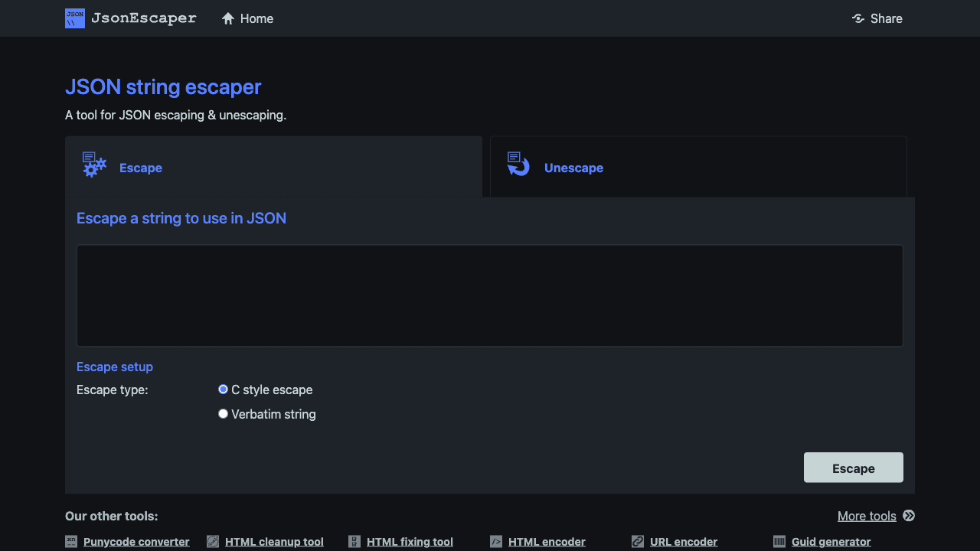Click the Home house icon
Image resolution: width=980 pixels, height=551 pixels.
click(x=227, y=18)
